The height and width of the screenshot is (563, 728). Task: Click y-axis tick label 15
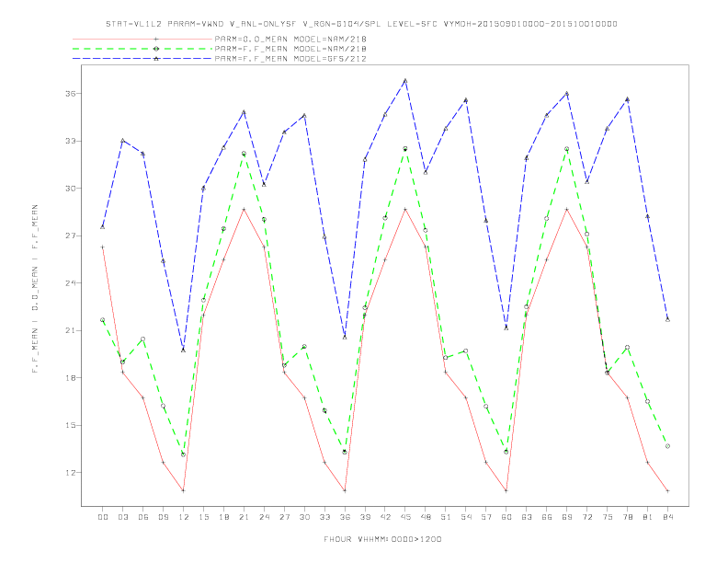click(71, 425)
